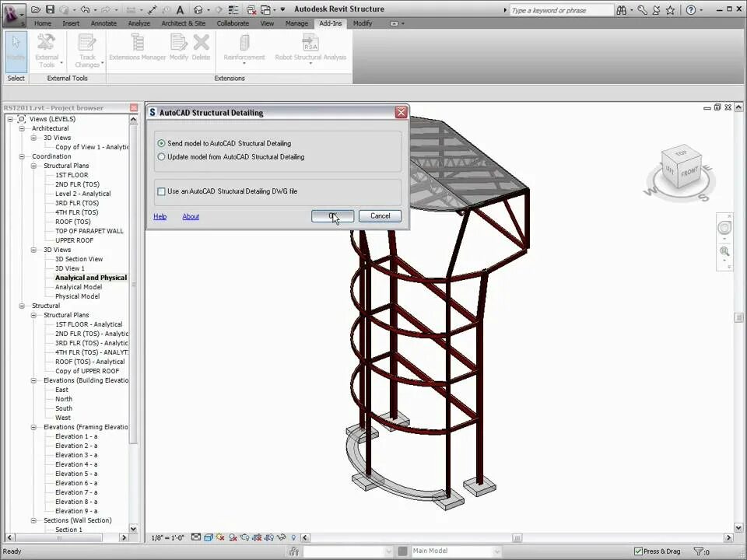
Task: Select '1ST FLOOR' under Coordination Structural Plans
Action: 72,175
